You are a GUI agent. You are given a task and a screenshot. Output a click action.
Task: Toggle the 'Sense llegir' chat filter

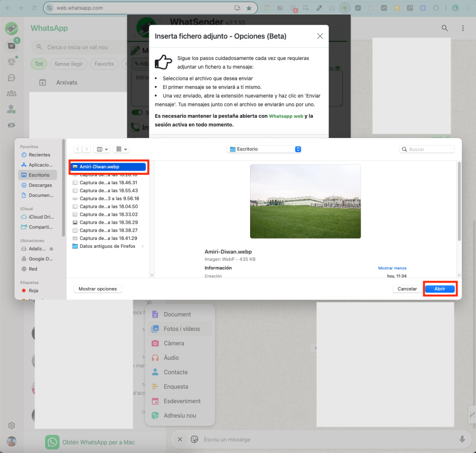click(68, 64)
